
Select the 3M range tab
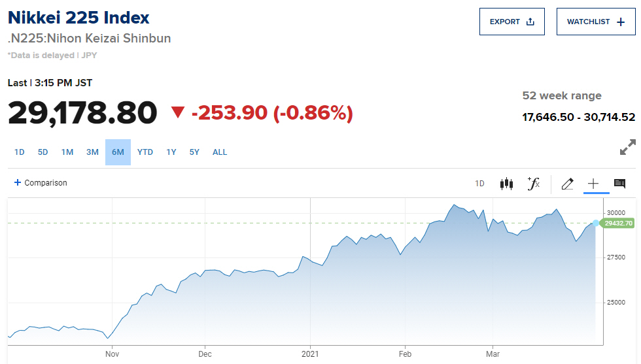point(92,152)
